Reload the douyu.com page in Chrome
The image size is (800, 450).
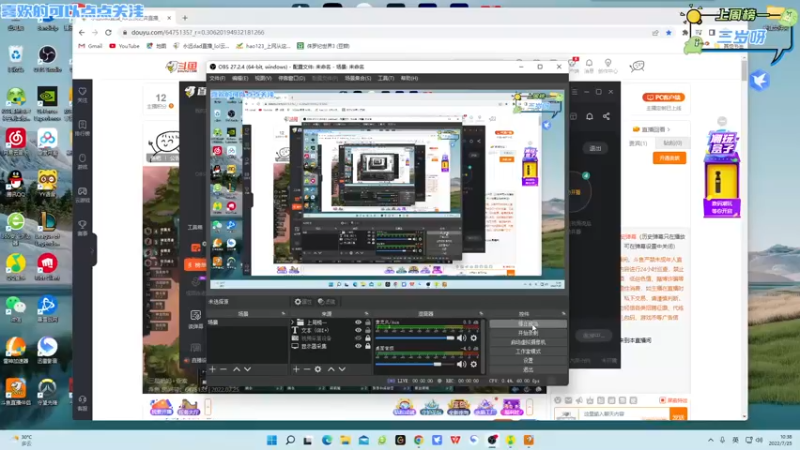pyautogui.click(x=108, y=32)
